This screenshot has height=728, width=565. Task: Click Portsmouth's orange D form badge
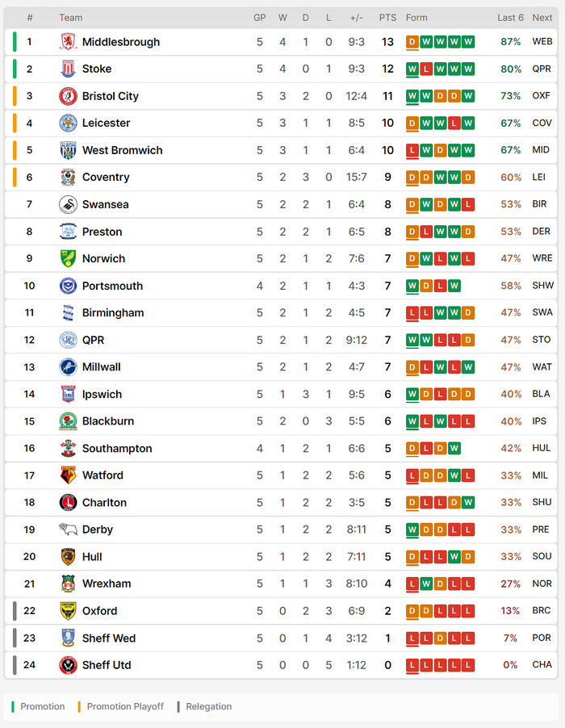pos(426,286)
